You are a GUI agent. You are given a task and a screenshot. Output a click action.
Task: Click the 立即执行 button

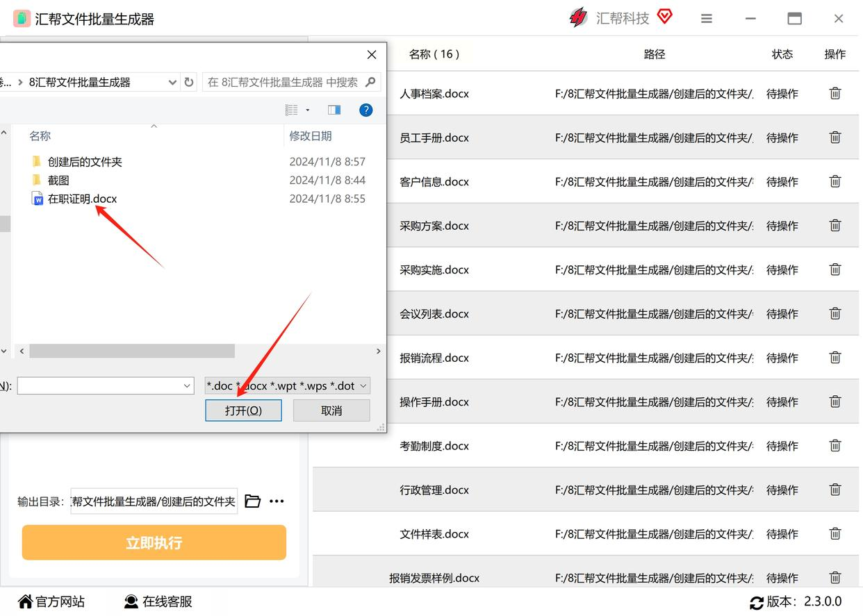154,542
